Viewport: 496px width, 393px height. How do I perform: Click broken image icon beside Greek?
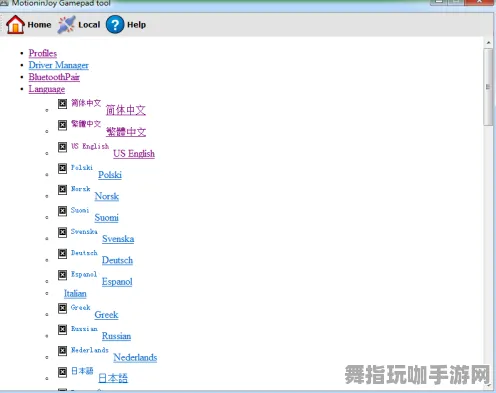62,308
